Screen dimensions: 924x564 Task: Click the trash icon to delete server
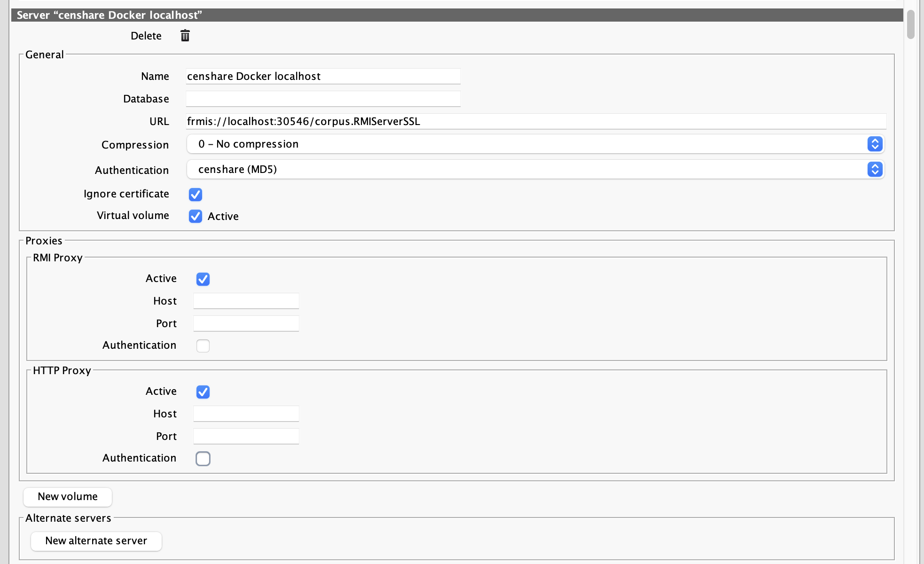pyautogui.click(x=185, y=36)
